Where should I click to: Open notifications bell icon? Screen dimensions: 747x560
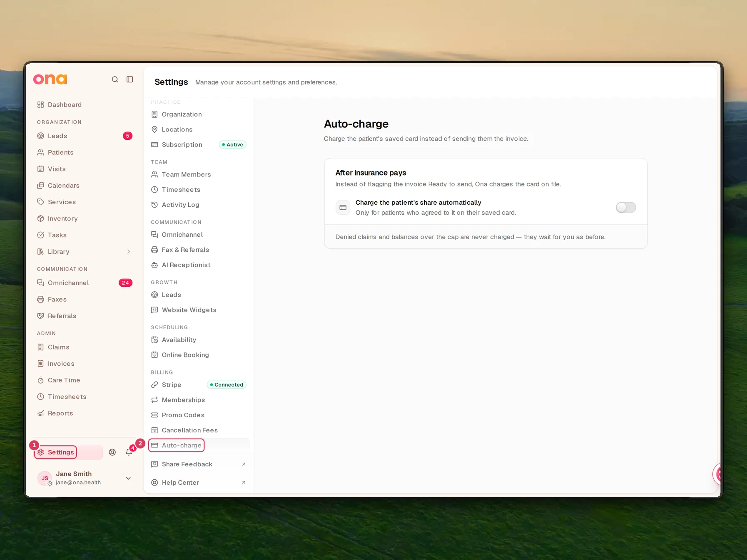click(129, 452)
